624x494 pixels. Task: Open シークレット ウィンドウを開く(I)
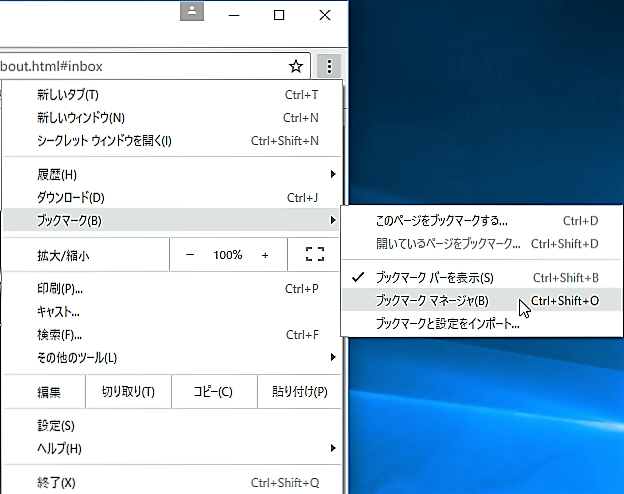(x=172, y=141)
